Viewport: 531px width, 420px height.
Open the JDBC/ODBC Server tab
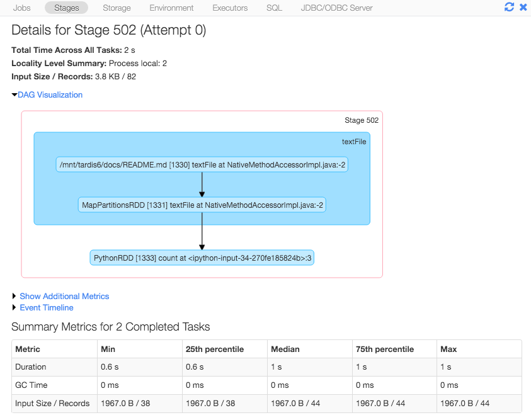click(x=336, y=8)
